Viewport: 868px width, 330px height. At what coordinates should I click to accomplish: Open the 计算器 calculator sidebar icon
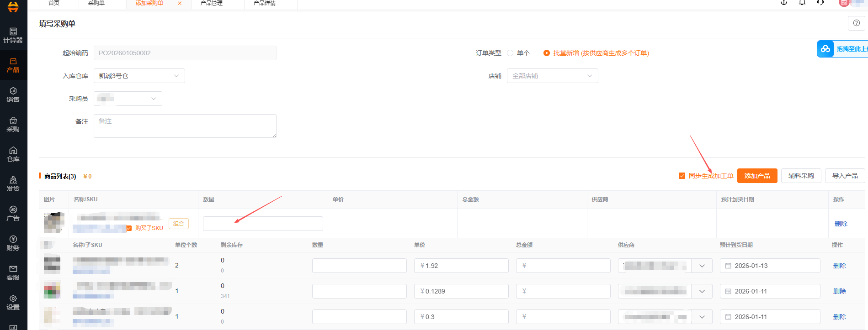click(13, 35)
